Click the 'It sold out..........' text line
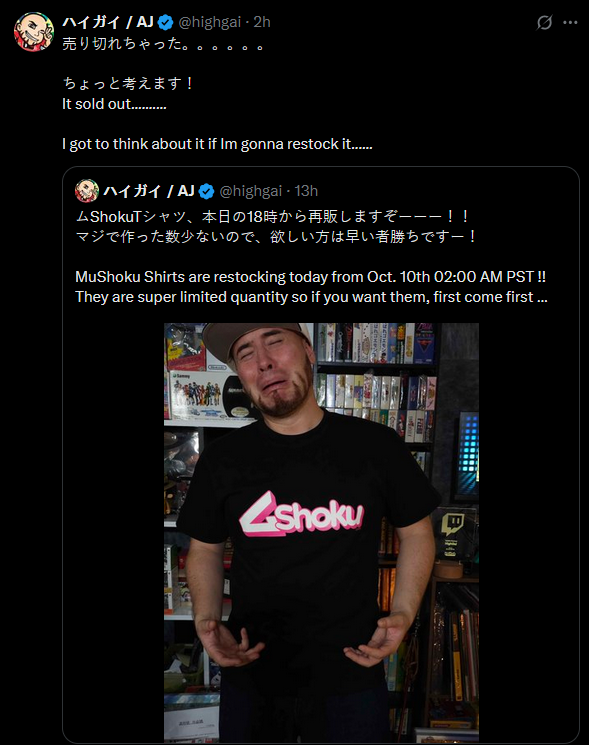The height and width of the screenshot is (745, 589). click(114, 104)
